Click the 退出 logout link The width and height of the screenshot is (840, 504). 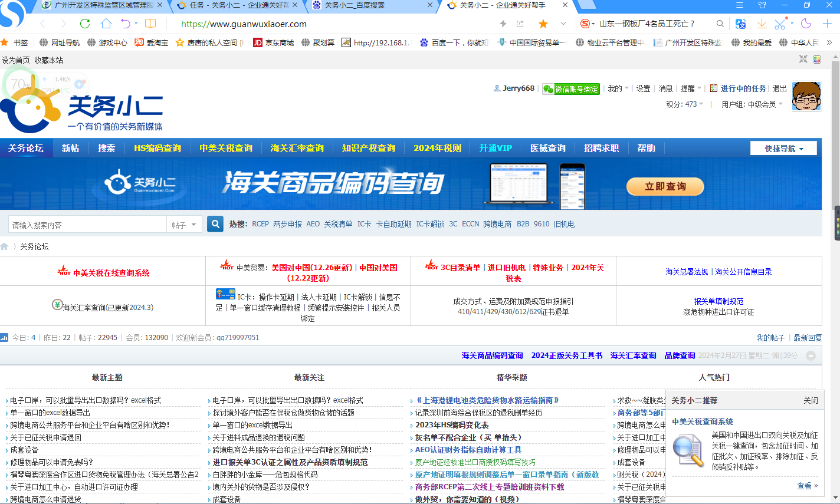point(780,88)
